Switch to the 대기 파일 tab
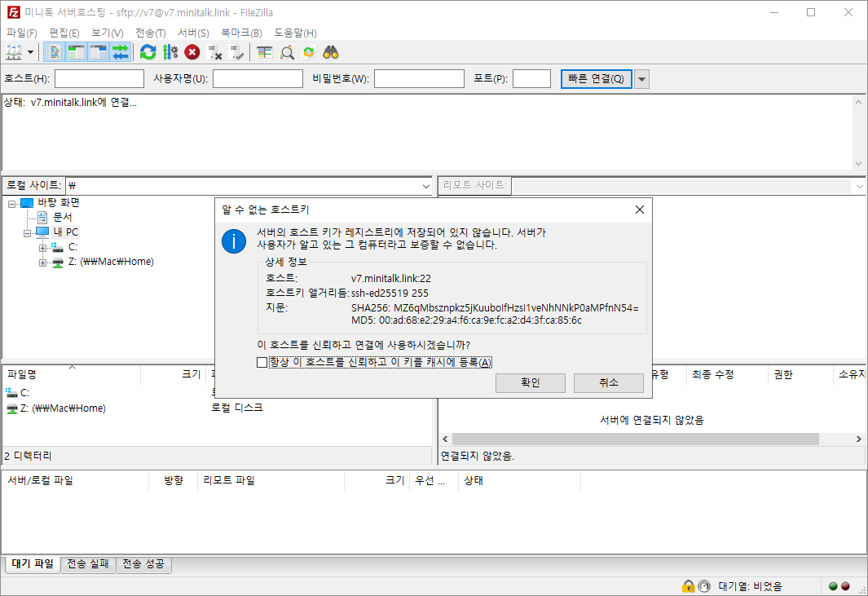The height and width of the screenshot is (596, 868). [33, 564]
